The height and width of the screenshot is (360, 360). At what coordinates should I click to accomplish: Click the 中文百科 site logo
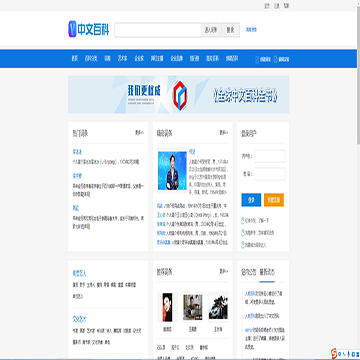pos(89,29)
